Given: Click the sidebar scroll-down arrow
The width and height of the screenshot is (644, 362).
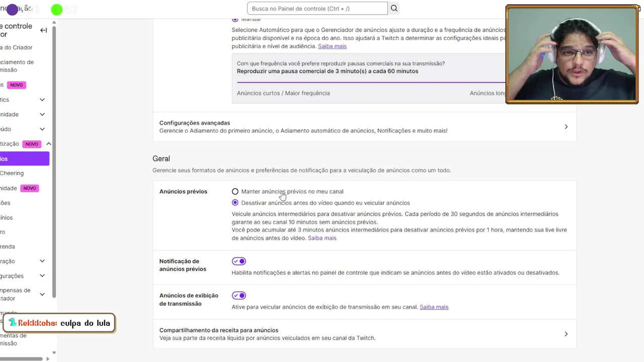Looking at the screenshot, I should tap(54, 353).
